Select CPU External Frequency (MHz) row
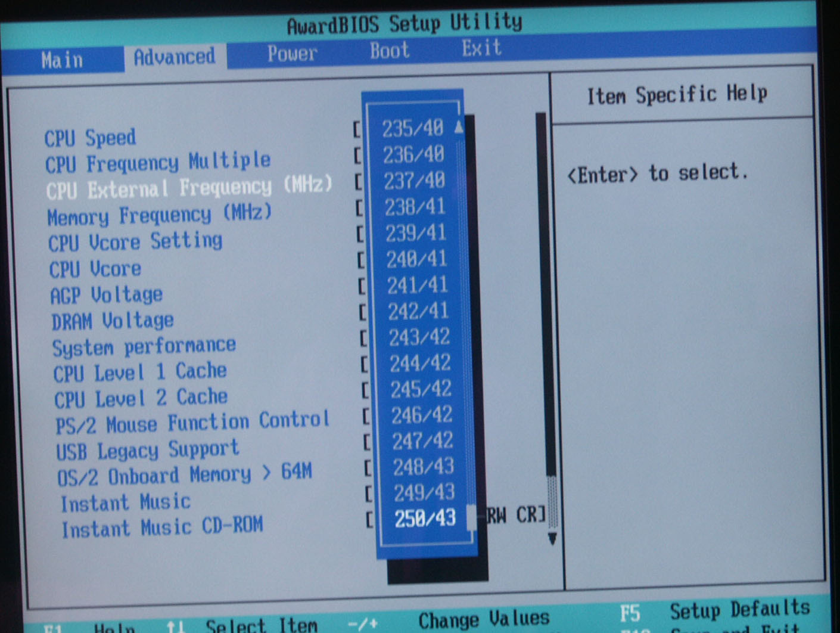This screenshot has height=633, width=840. (x=189, y=188)
